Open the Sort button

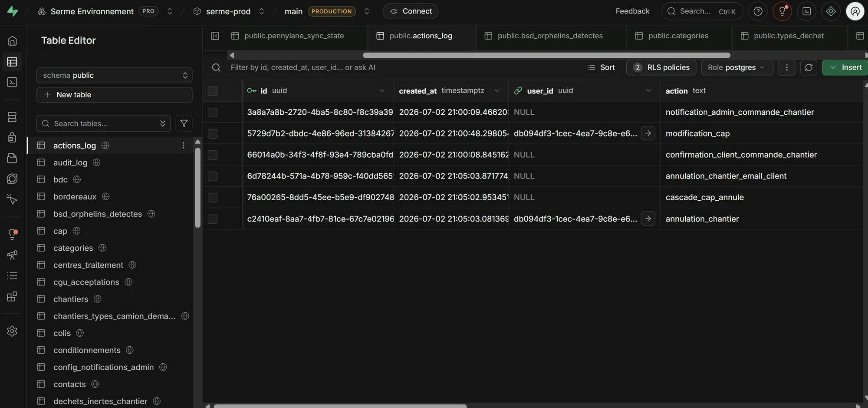point(601,67)
